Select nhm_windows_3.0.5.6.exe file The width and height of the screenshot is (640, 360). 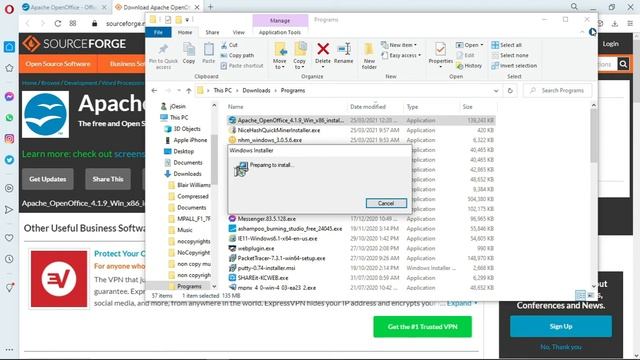(270, 140)
